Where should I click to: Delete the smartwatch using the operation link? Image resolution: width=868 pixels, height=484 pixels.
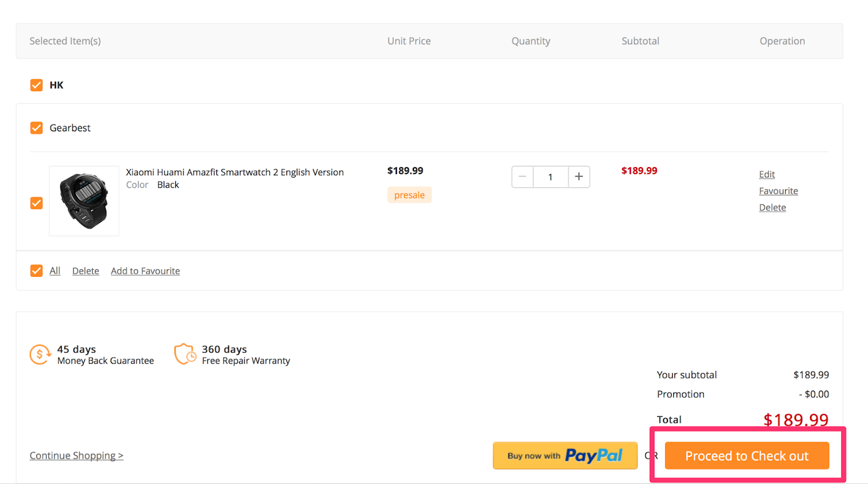[x=773, y=207]
